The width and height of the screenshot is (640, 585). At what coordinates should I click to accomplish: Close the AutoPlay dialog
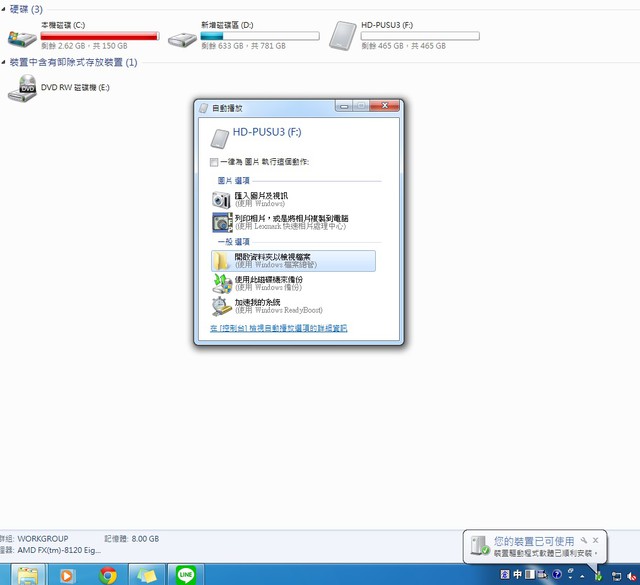pos(384,106)
